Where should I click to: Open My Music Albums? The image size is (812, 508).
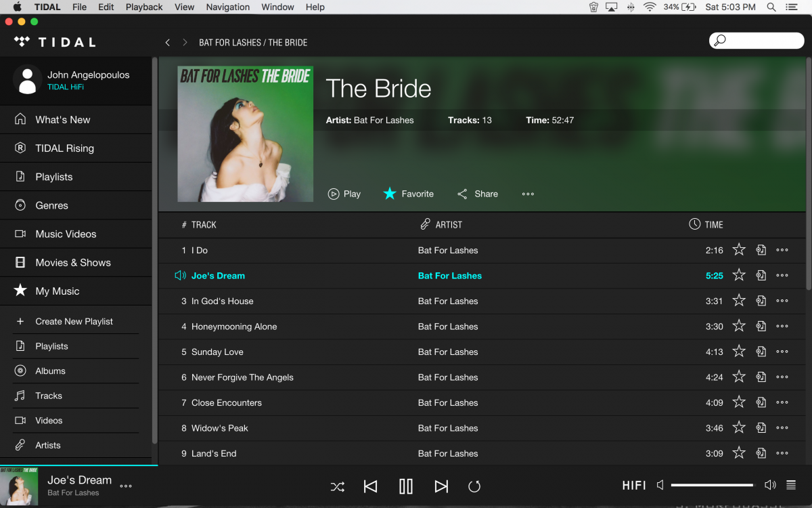(x=76, y=371)
